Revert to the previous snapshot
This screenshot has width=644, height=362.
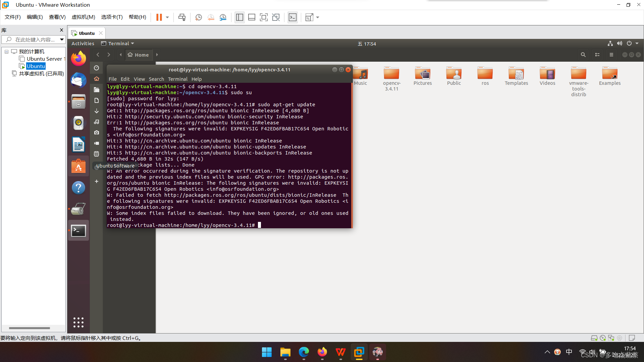click(x=211, y=17)
